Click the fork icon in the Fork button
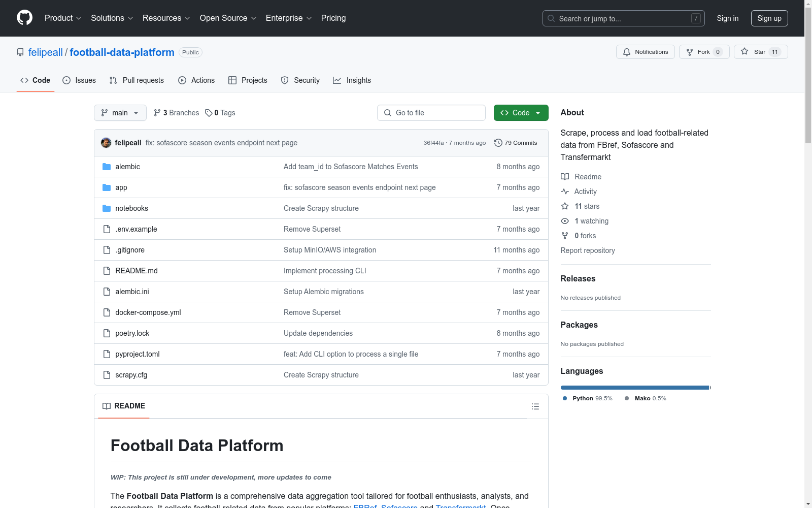This screenshot has height=508, width=812. (690, 52)
